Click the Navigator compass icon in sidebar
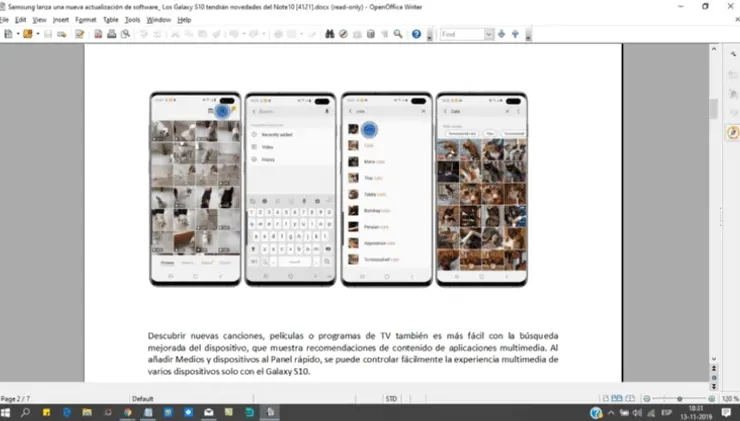The height and width of the screenshot is (421, 740). coord(731,133)
